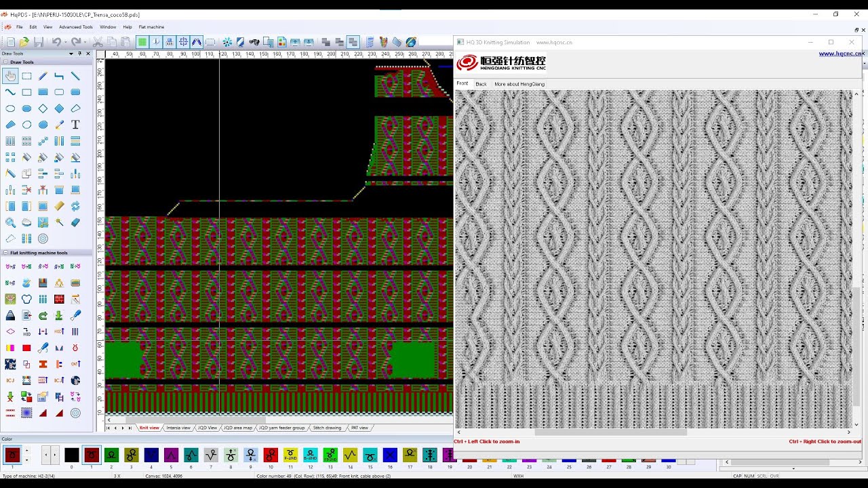
Task: Switch to the Stitch drawing tab
Action: click(327, 428)
